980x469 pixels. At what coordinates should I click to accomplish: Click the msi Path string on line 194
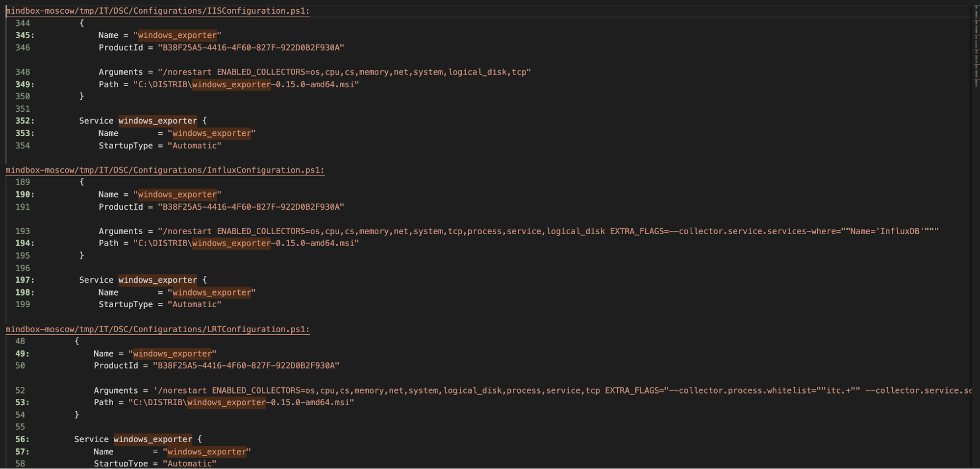[x=245, y=243]
